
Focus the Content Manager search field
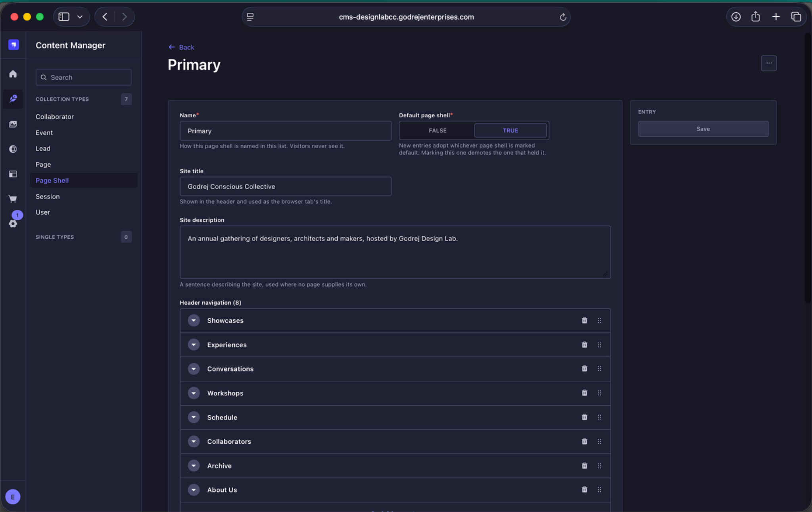(83, 77)
